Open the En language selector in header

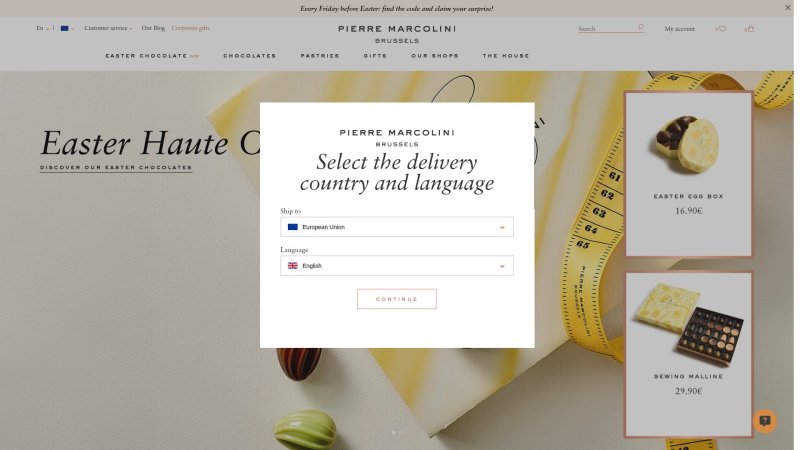pyautogui.click(x=42, y=28)
